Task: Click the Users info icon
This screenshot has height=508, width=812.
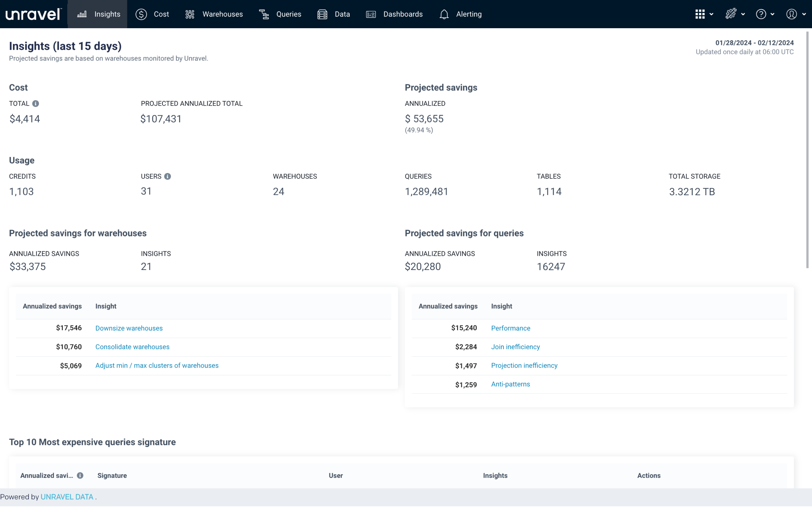Action: (x=167, y=177)
